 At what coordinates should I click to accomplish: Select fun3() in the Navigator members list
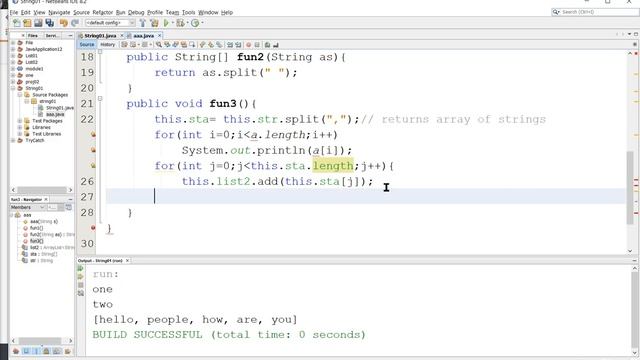[36, 241]
